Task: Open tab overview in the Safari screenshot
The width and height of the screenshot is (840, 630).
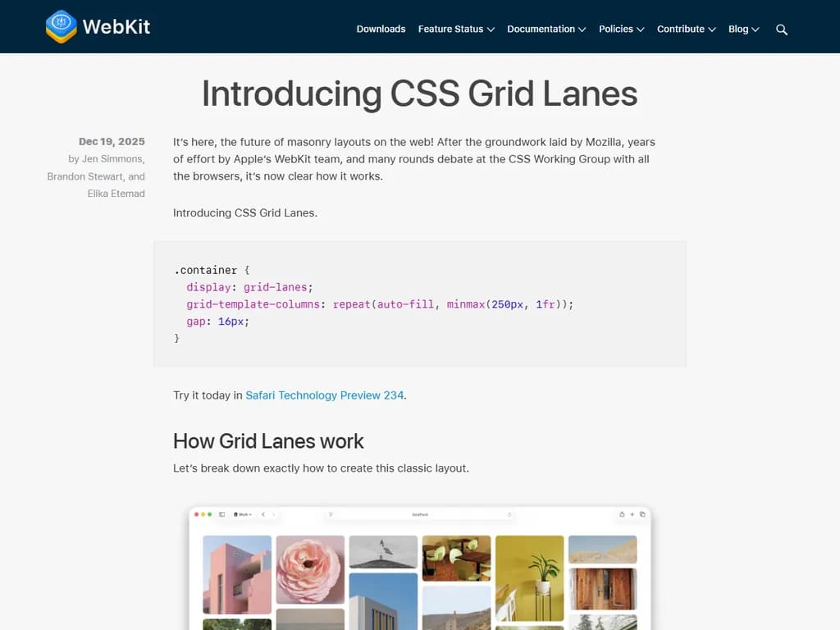Action: point(641,513)
